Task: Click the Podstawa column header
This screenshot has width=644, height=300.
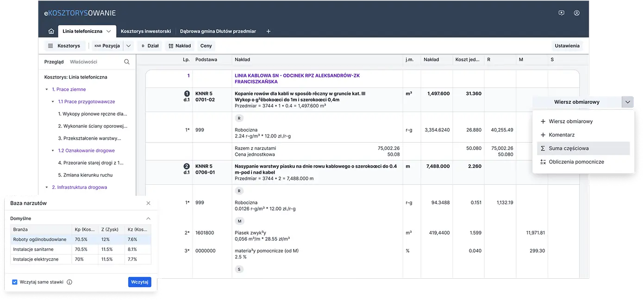Action: tap(206, 60)
